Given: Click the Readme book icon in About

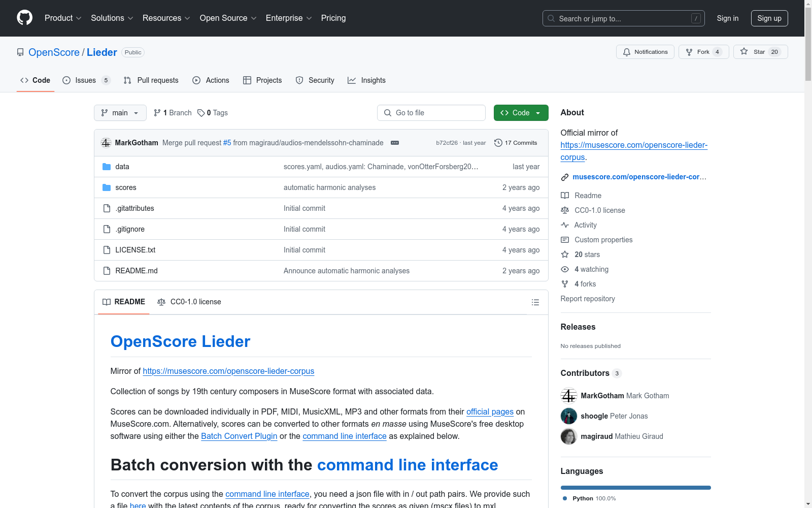Looking at the screenshot, I should pyautogui.click(x=565, y=196).
